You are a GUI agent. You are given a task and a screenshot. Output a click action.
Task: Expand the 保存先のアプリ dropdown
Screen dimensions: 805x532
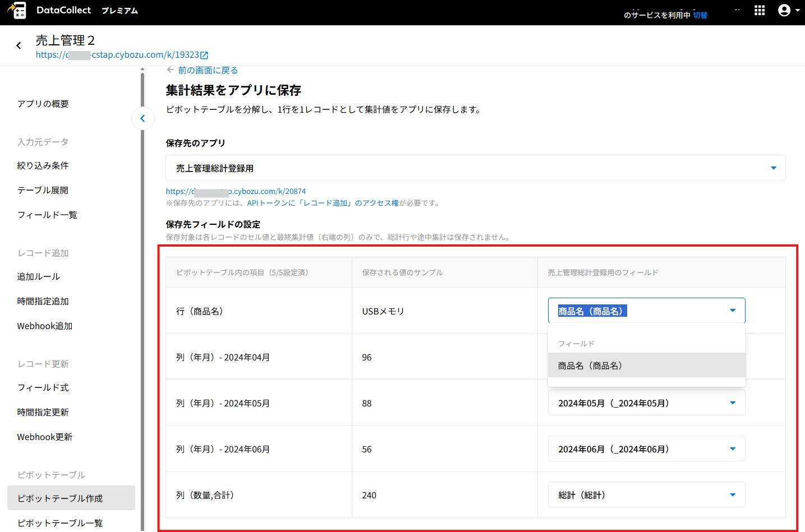773,168
